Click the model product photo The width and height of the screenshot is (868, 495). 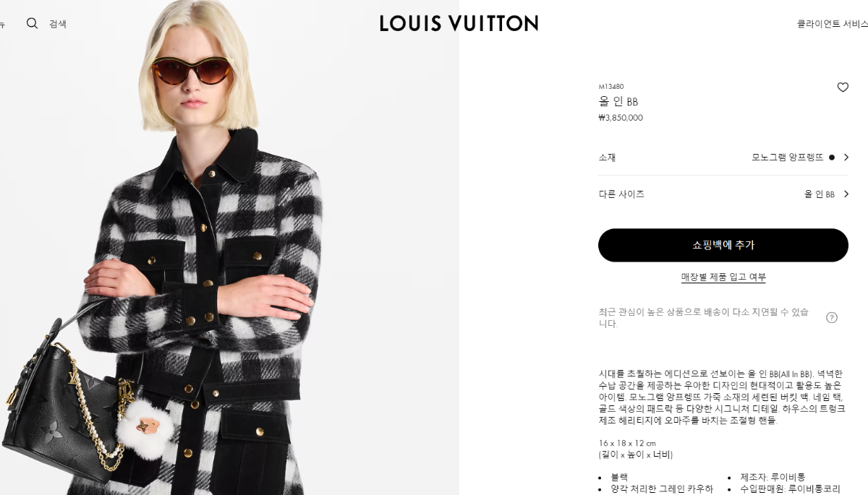(229, 247)
